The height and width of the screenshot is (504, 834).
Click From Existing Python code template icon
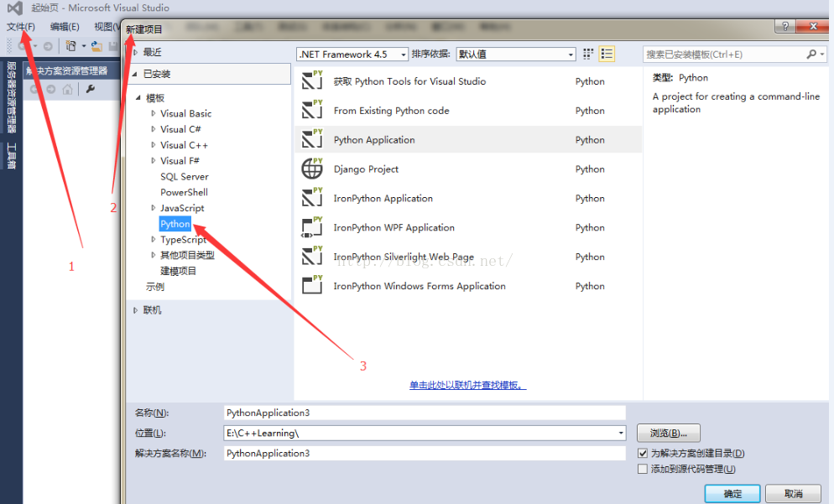(x=312, y=110)
